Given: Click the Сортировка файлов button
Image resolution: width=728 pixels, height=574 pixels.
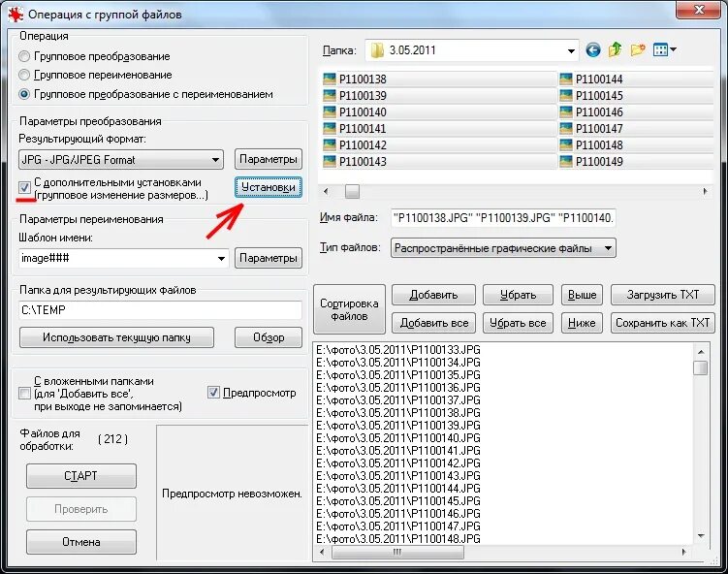Looking at the screenshot, I should coord(349,309).
